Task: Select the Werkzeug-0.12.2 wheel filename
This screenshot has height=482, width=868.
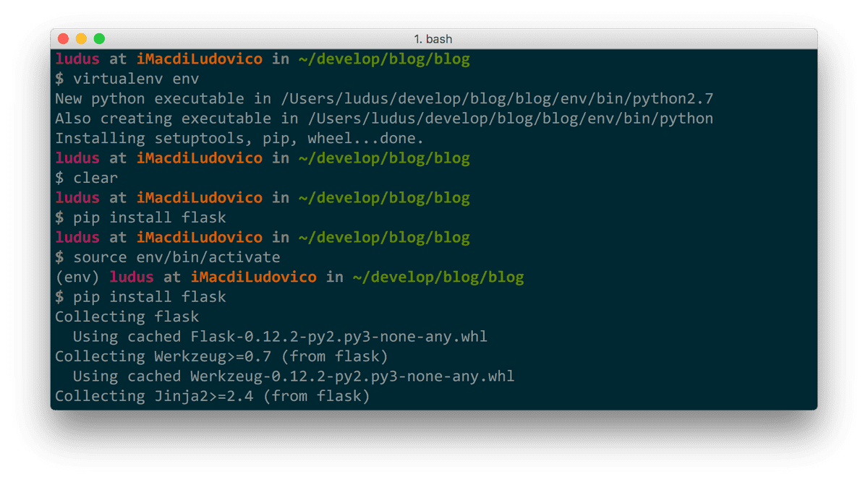Action: click(352, 376)
